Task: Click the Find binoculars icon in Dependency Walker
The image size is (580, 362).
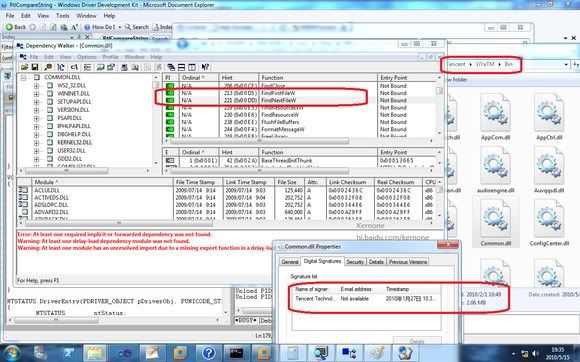Action: tap(48, 67)
